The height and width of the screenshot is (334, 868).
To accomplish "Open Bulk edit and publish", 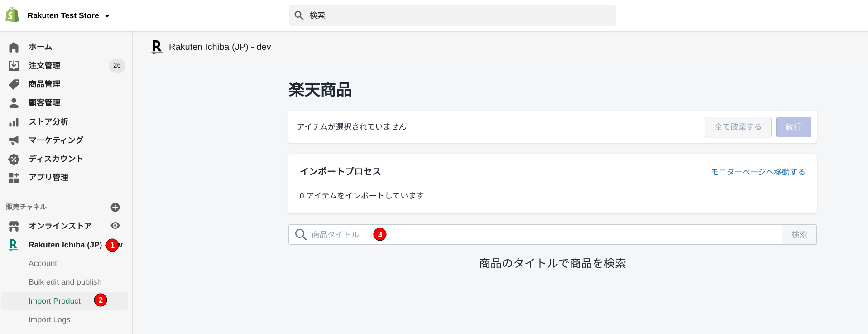I will click(x=65, y=282).
